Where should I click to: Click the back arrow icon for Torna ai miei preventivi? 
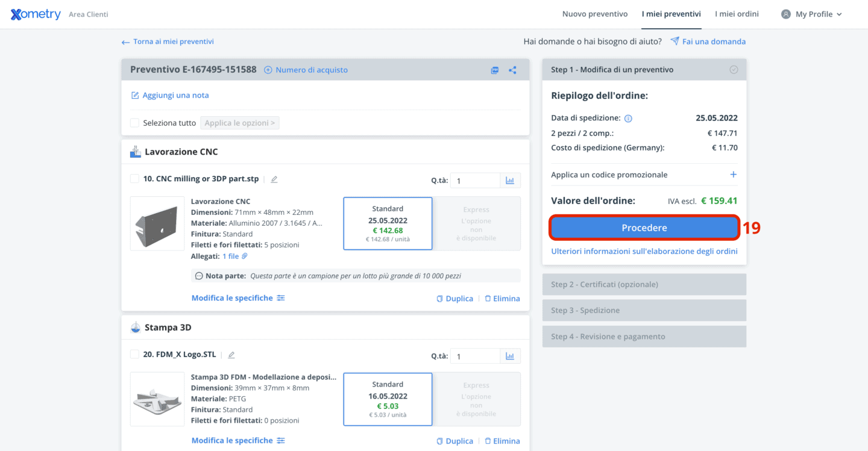click(125, 42)
